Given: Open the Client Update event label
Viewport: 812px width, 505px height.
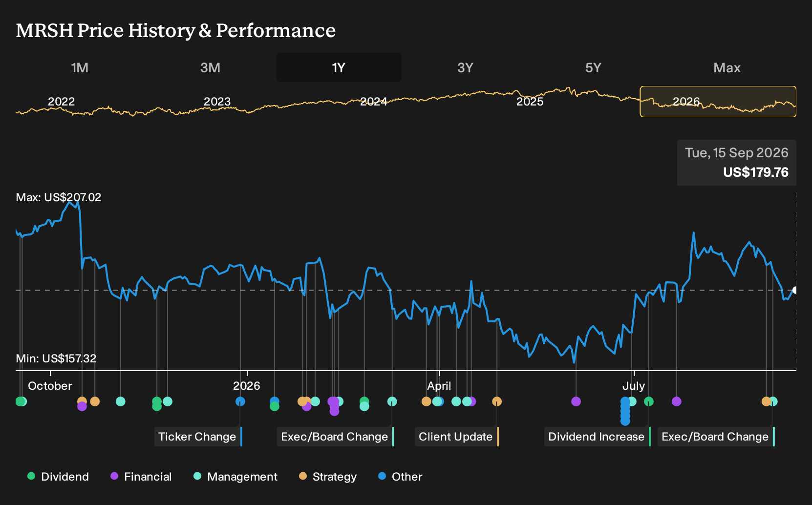Looking at the screenshot, I should (x=457, y=437).
